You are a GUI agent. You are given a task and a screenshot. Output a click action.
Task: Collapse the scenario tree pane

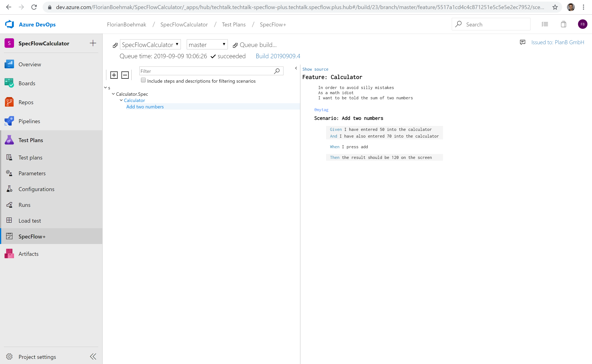[296, 68]
